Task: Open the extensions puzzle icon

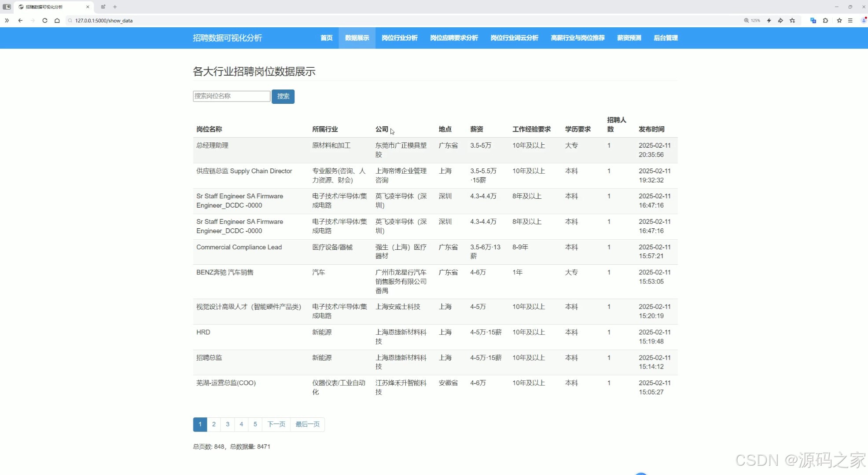Action: click(x=825, y=20)
